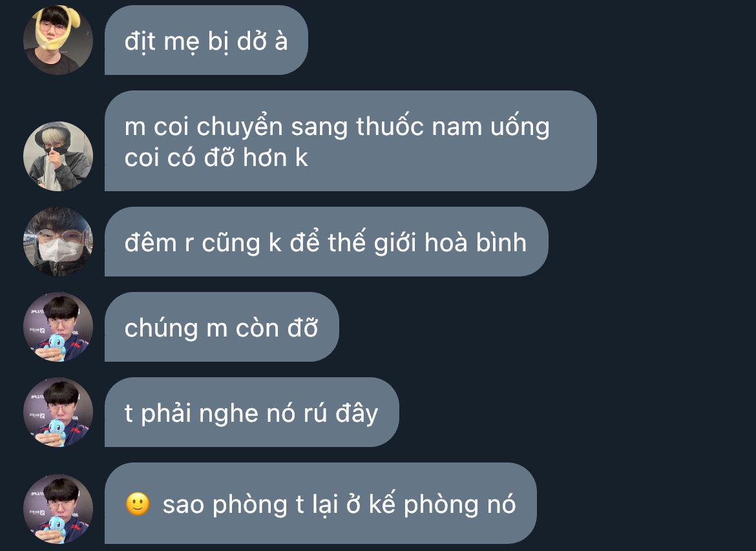
Task: Click the word 'phòng nó' in last bubble
Action: 459,504
